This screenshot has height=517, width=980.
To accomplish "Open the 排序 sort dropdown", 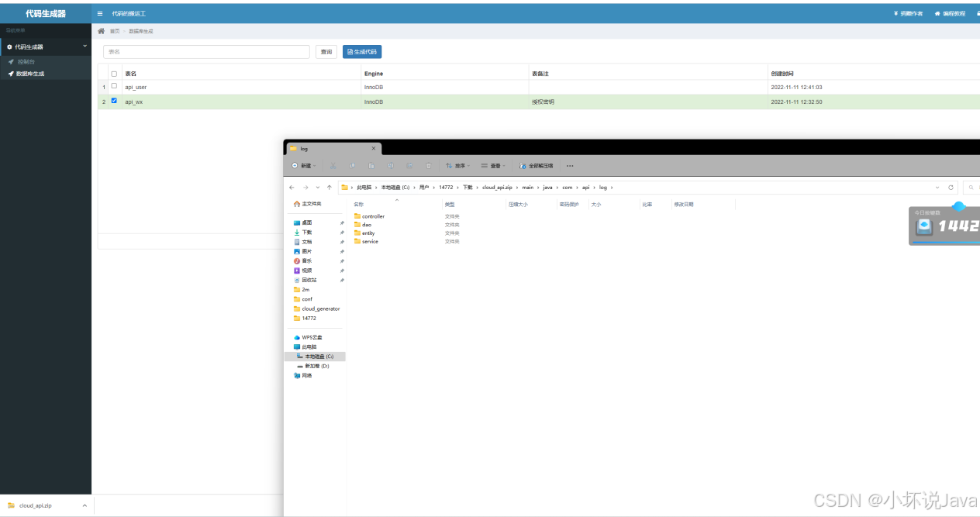I will (457, 166).
